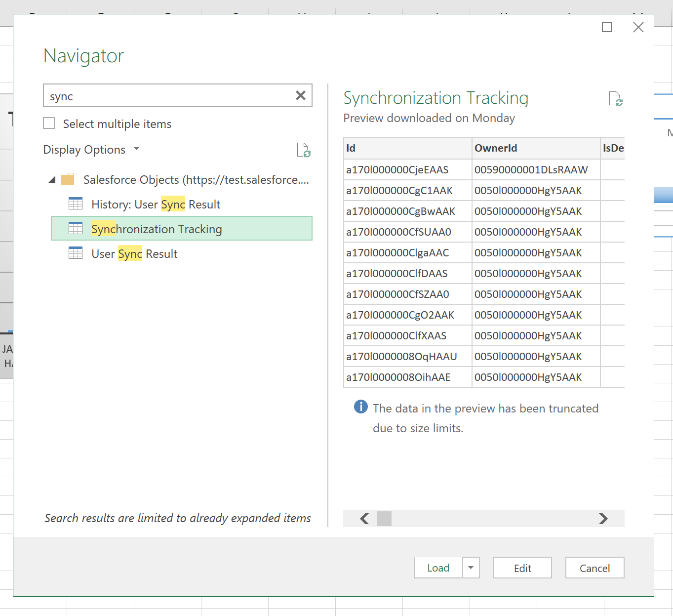Image resolution: width=673 pixels, height=616 pixels.
Task: Click cell a170l000000CgC1AAK
Action: (x=408, y=191)
